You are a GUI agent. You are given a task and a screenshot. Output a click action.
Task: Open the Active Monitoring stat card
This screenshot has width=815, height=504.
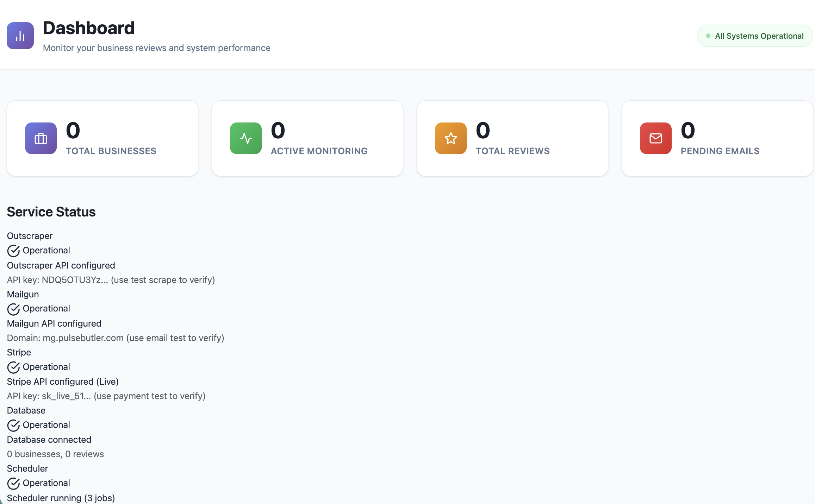(307, 138)
